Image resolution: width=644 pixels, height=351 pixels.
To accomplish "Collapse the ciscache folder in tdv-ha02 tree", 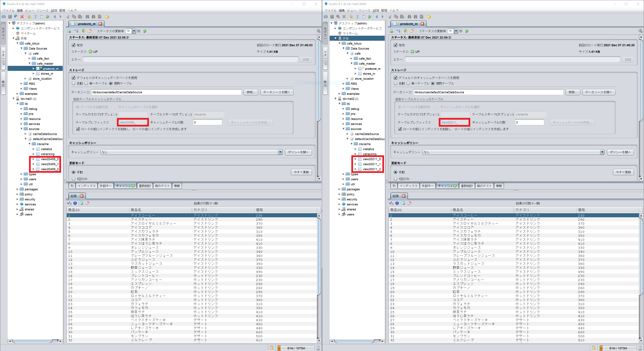I will [x=352, y=144].
